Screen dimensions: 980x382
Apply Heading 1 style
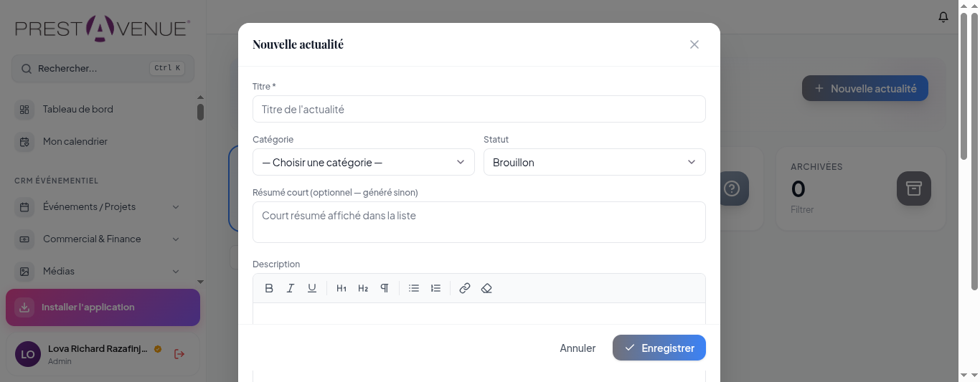pyautogui.click(x=341, y=288)
